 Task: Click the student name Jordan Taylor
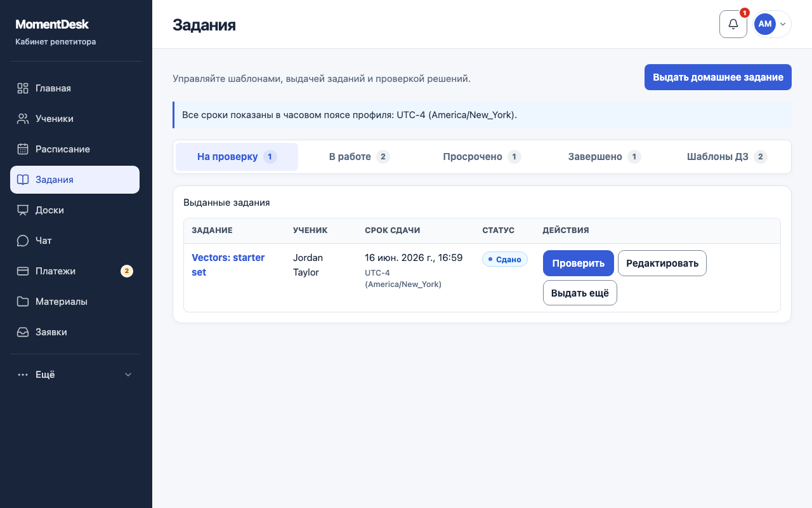click(x=308, y=265)
